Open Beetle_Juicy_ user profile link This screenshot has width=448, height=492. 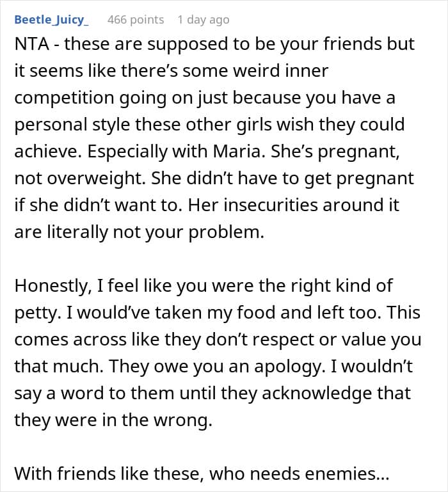[51, 20]
